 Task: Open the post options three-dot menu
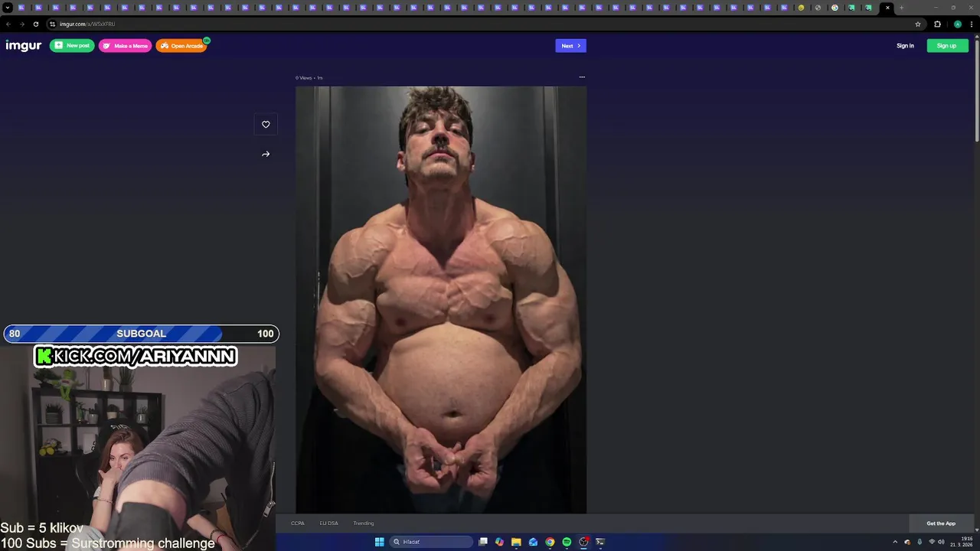582,77
